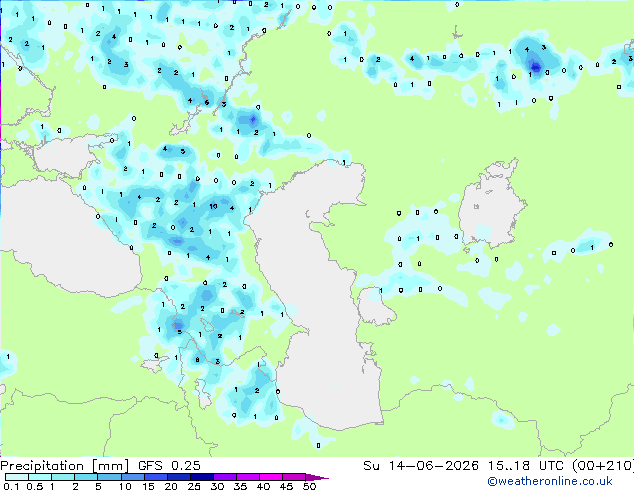Image resolution: width=634 pixels, height=490 pixels.
Task: Click the '0.1' legend scale label
Action: point(11,486)
